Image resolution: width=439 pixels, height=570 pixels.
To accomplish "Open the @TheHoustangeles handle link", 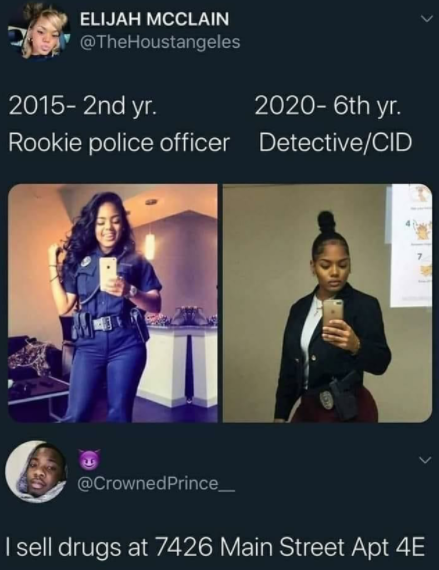I will (160, 41).
